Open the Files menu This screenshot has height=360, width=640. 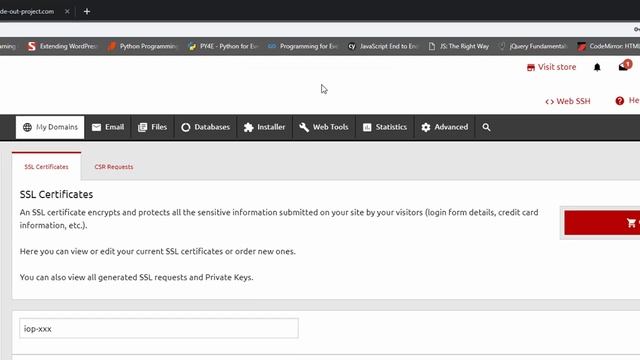[153, 127]
